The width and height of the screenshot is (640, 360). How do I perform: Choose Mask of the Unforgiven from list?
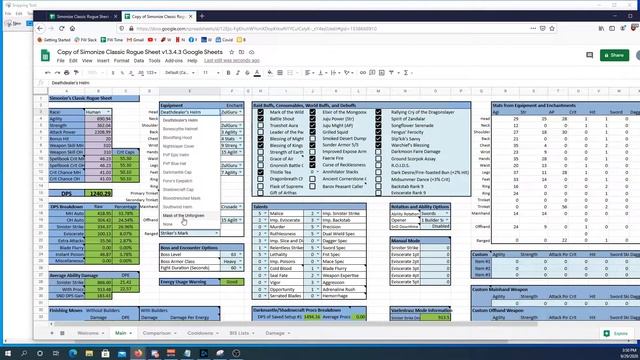(x=184, y=216)
